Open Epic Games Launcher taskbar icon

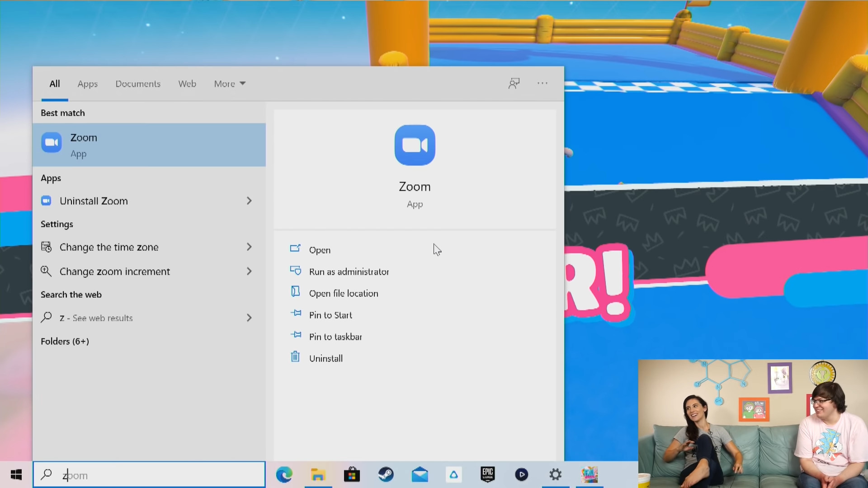click(x=487, y=474)
